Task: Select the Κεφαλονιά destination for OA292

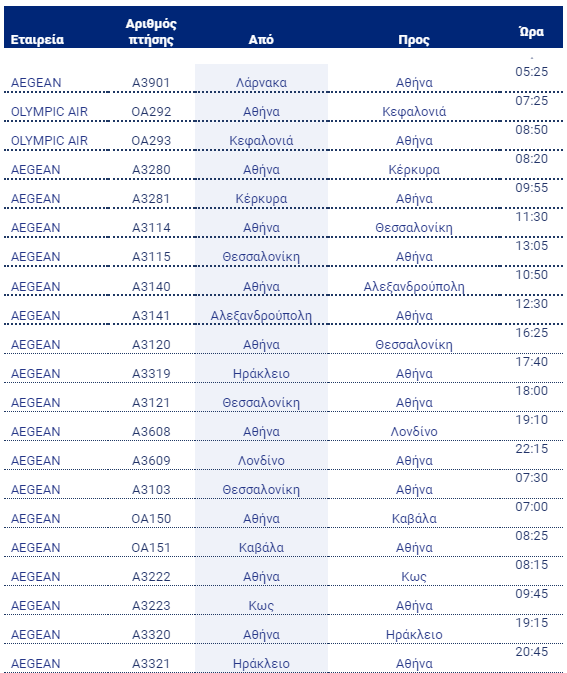Action: (x=414, y=112)
